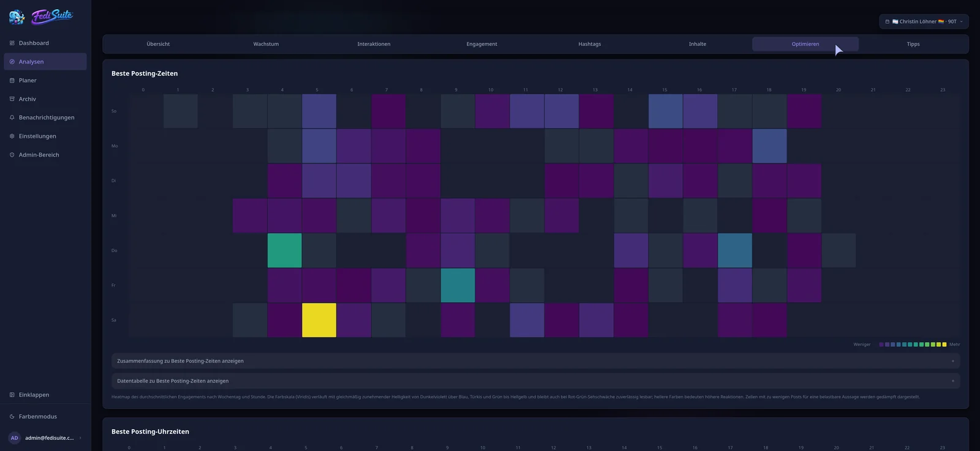Image resolution: width=980 pixels, height=451 pixels.
Task: Open the Christin Löhner 90T account selector
Action: (x=924, y=21)
